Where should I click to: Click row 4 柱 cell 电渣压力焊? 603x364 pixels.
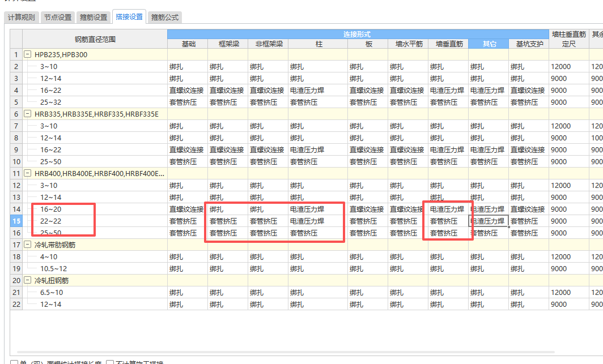point(318,90)
